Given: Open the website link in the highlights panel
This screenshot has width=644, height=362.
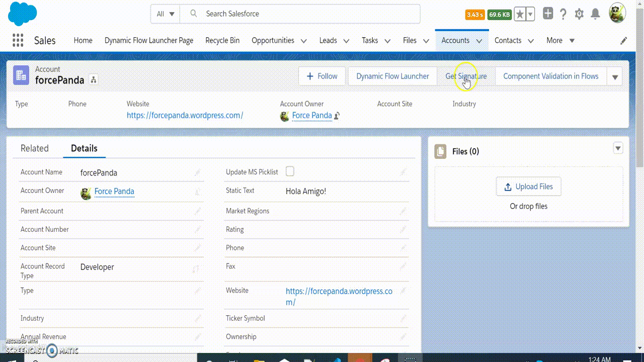Looking at the screenshot, I should 185,116.
